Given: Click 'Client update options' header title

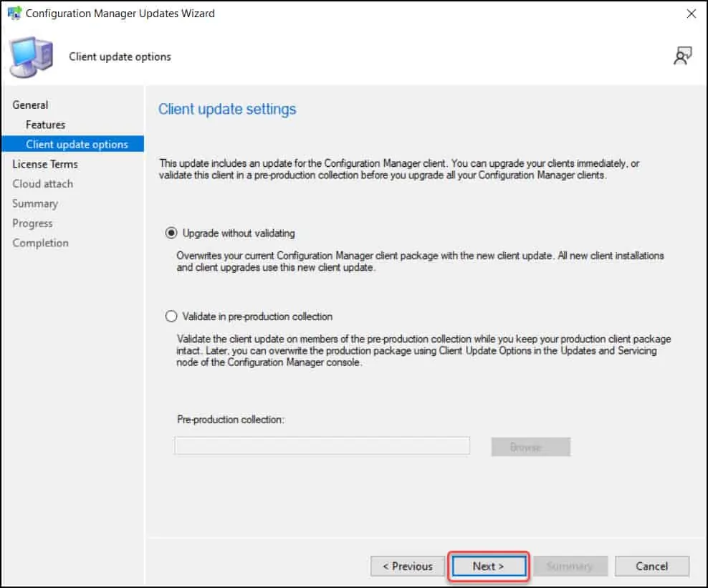Looking at the screenshot, I should point(120,57).
